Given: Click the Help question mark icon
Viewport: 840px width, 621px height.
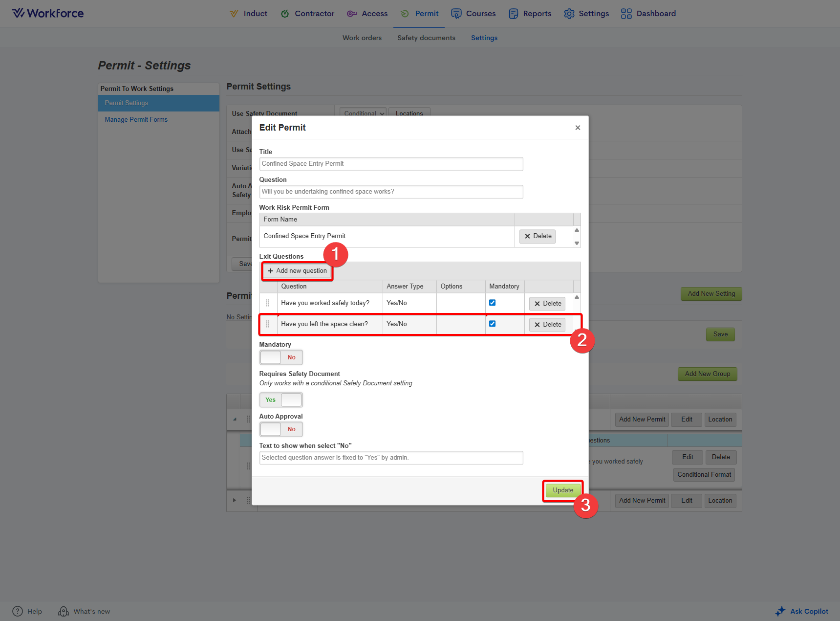Looking at the screenshot, I should tap(18, 611).
